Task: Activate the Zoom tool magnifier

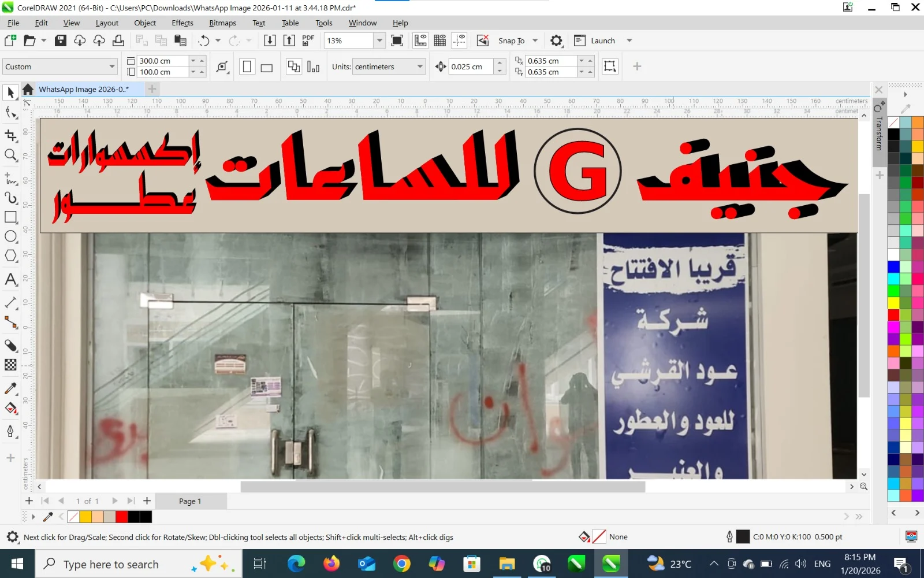Action: point(10,155)
